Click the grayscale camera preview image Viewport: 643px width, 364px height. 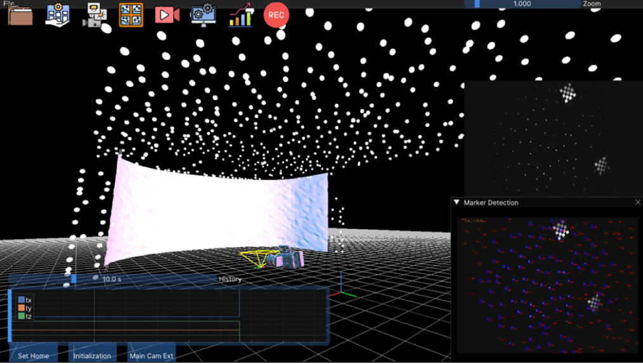click(x=554, y=138)
